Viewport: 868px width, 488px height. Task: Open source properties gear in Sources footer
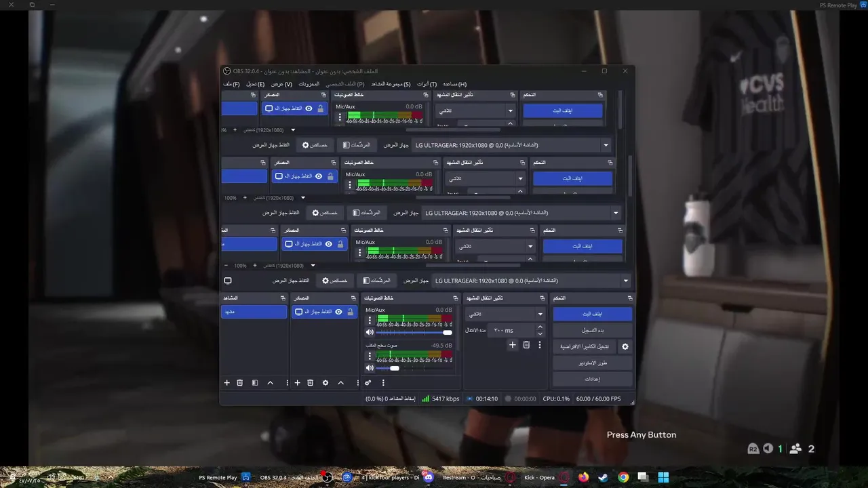tap(325, 383)
